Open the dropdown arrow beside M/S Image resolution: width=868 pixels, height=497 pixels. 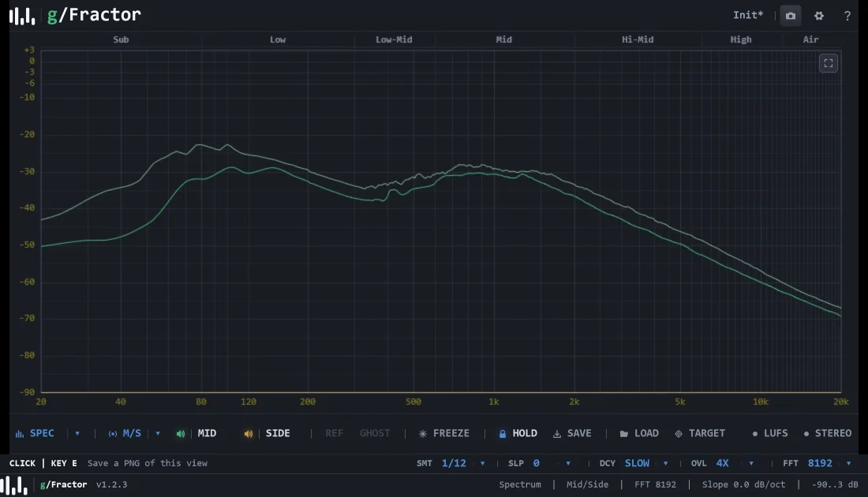158,433
